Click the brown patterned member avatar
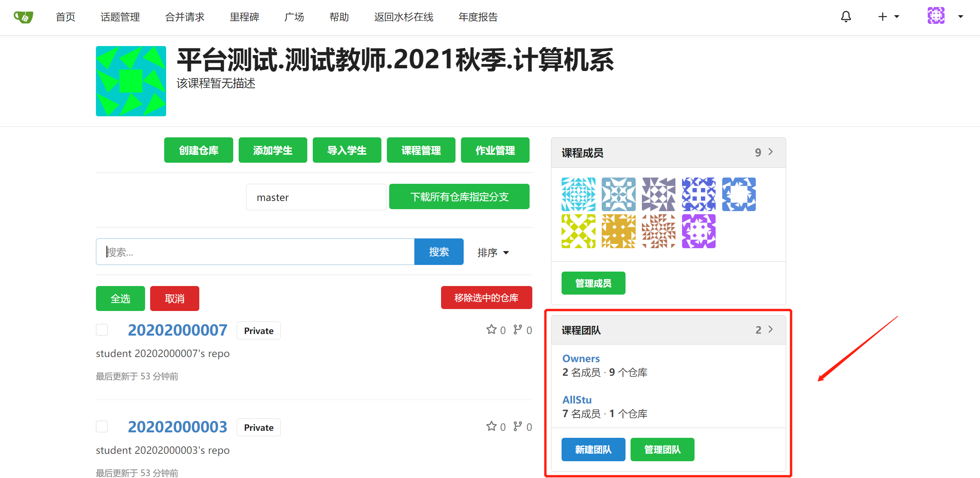Viewport: 980px width, 478px height. click(x=659, y=231)
